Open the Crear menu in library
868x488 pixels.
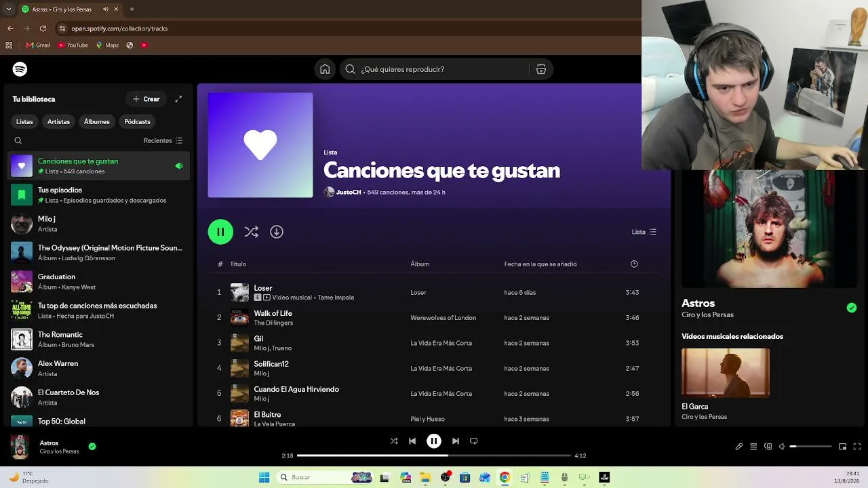(x=146, y=99)
